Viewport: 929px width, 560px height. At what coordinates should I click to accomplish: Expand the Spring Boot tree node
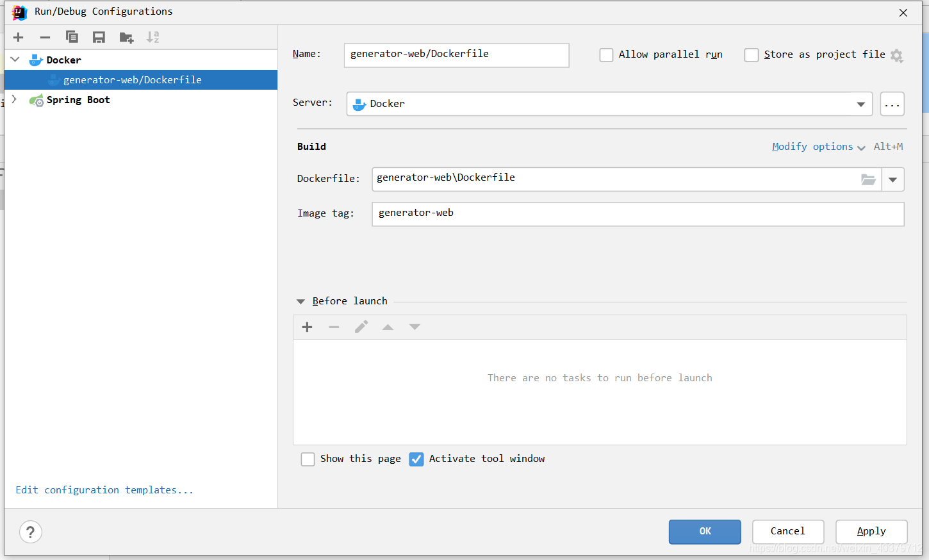point(14,99)
